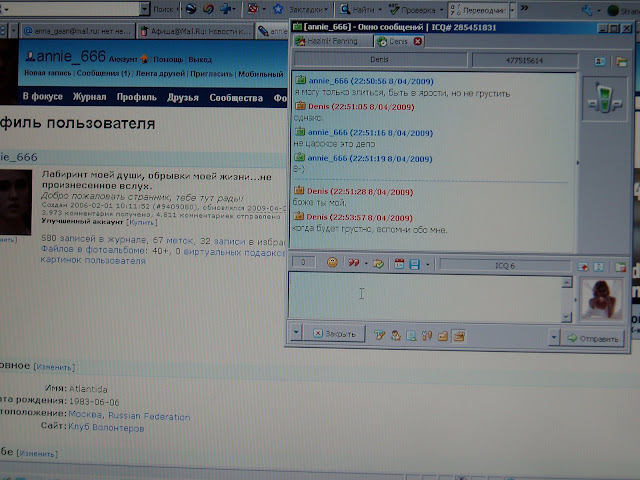Click the user info card icon near ICQ number

click(600, 62)
